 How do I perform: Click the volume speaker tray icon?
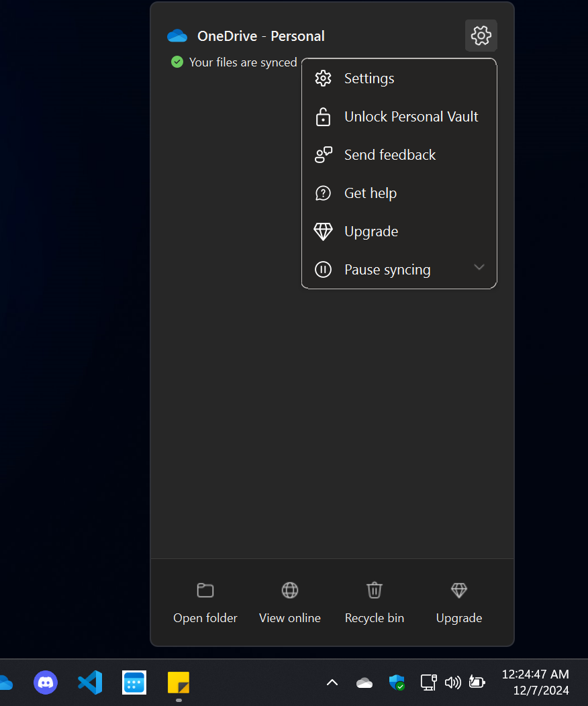click(453, 683)
